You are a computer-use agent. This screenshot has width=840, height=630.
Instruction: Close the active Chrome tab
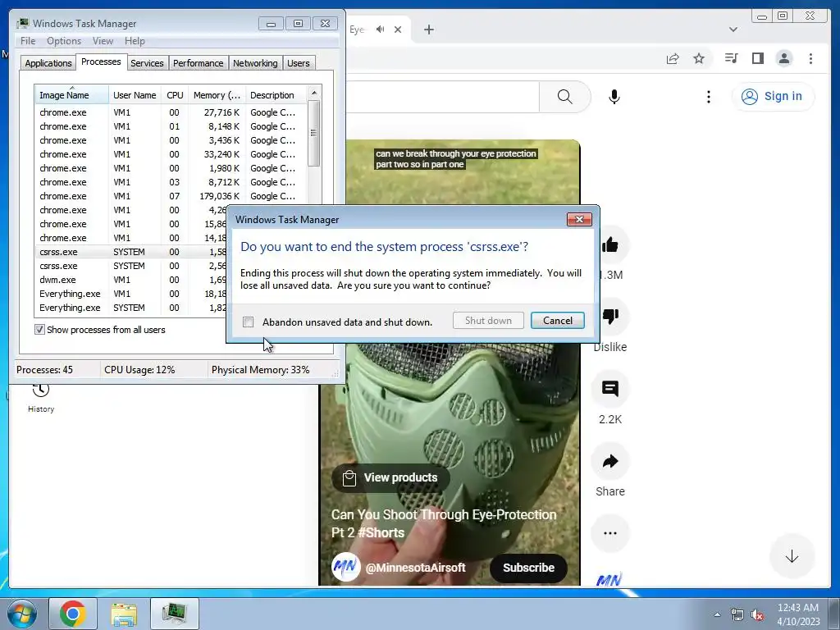coord(398,30)
